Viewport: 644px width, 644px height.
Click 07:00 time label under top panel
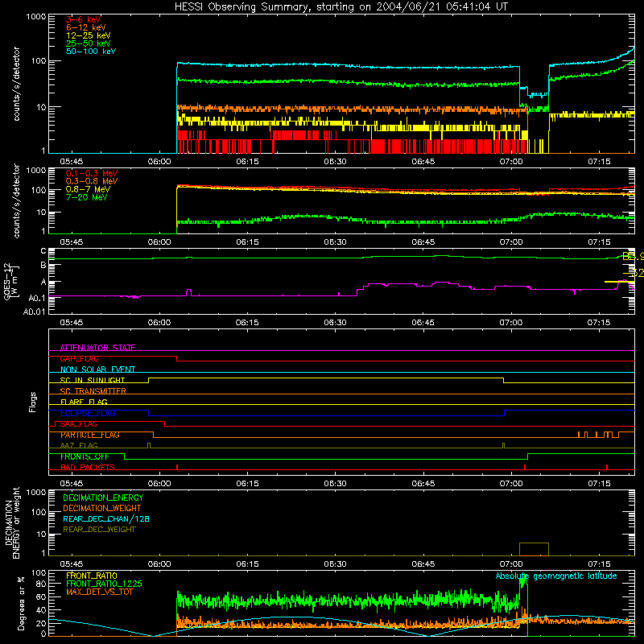coord(511,162)
